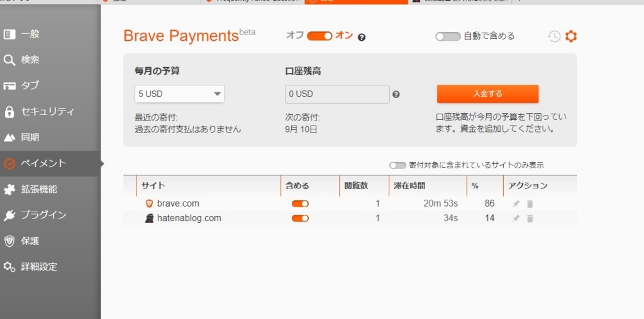Click 過去の寄付支払はありません text
The width and height of the screenshot is (644, 319).
click(x=188, y=129)
